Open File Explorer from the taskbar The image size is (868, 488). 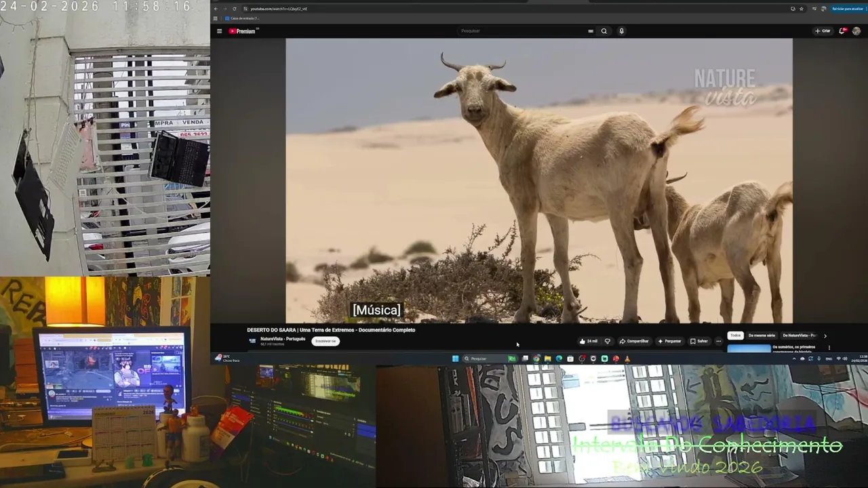547,359
